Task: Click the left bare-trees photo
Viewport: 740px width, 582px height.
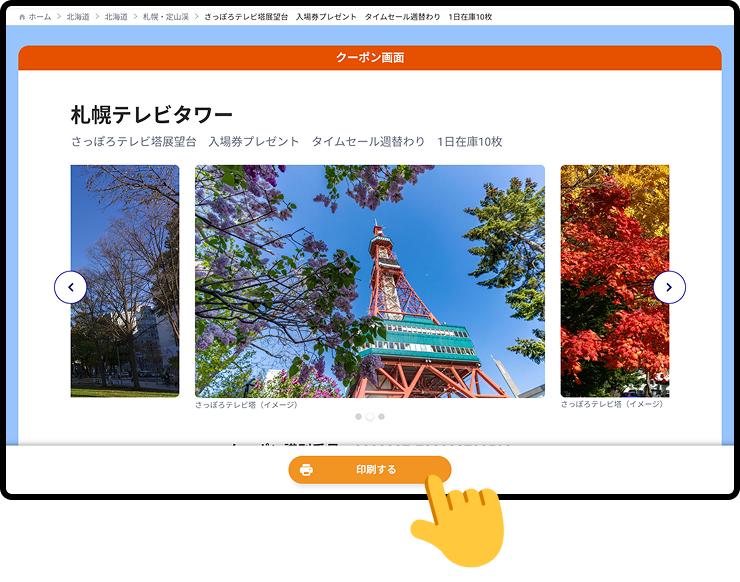Action: 125,281
